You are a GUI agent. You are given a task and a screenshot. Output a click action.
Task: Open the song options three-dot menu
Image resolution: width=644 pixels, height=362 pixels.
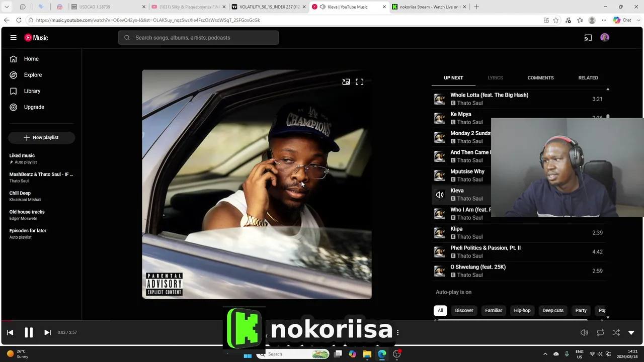tap(397, 332)
